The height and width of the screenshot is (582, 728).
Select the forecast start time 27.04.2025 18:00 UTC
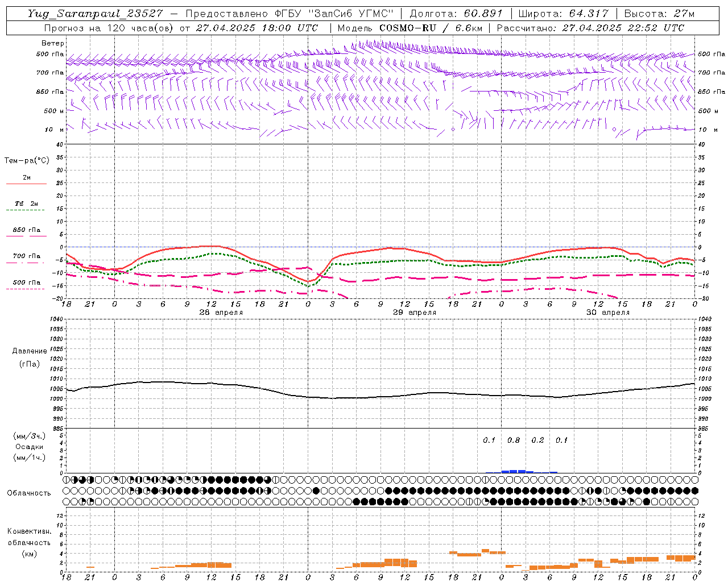(x=257, y=28)
